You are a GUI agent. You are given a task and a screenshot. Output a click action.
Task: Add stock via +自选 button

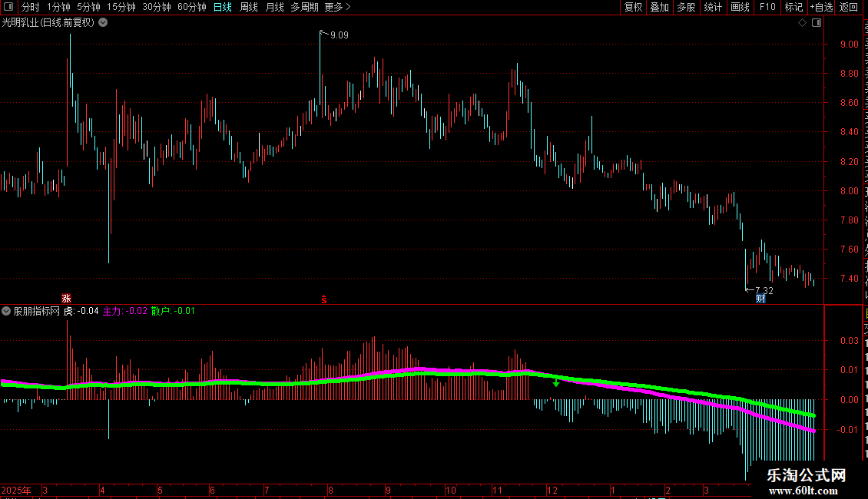point(821,7)
